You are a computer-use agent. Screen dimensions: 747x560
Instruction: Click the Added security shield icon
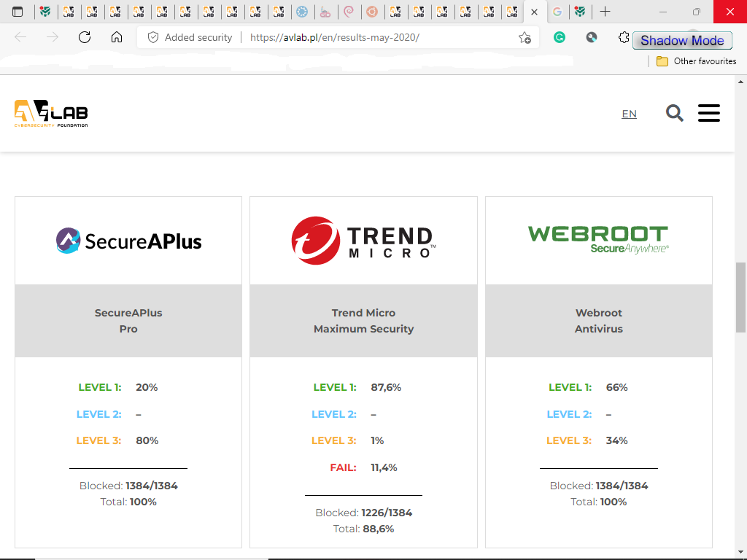[153, 37]
